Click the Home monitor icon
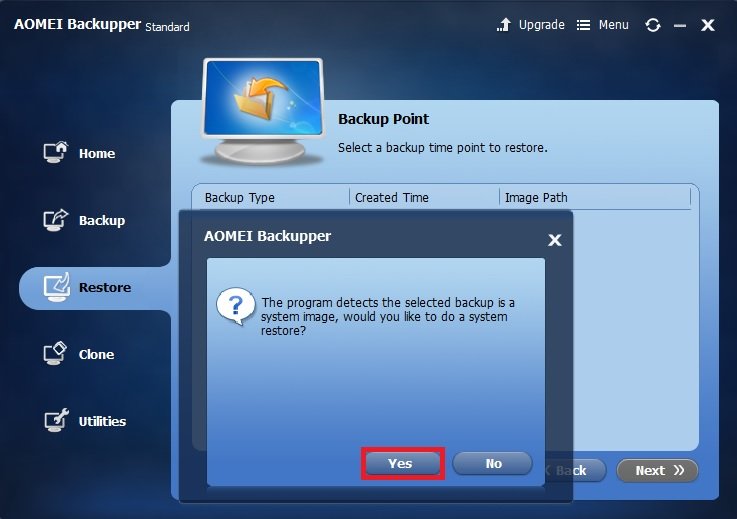Screen dimensions: 737x519 55,152
